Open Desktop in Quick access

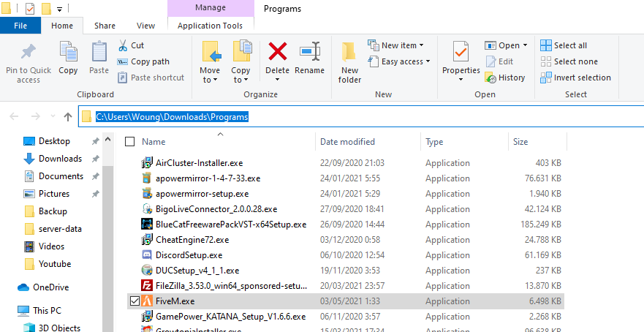click(54, 141)
